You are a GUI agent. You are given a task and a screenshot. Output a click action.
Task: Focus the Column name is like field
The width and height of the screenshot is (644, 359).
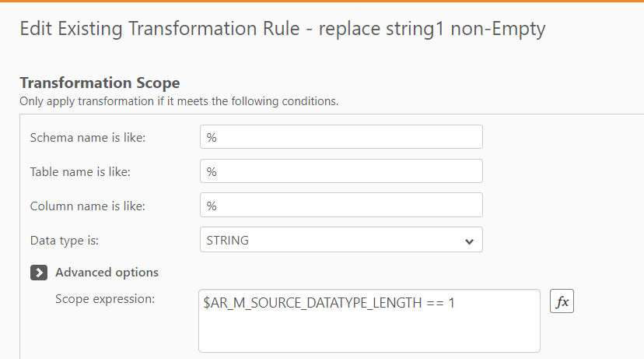tap(341, 206)
